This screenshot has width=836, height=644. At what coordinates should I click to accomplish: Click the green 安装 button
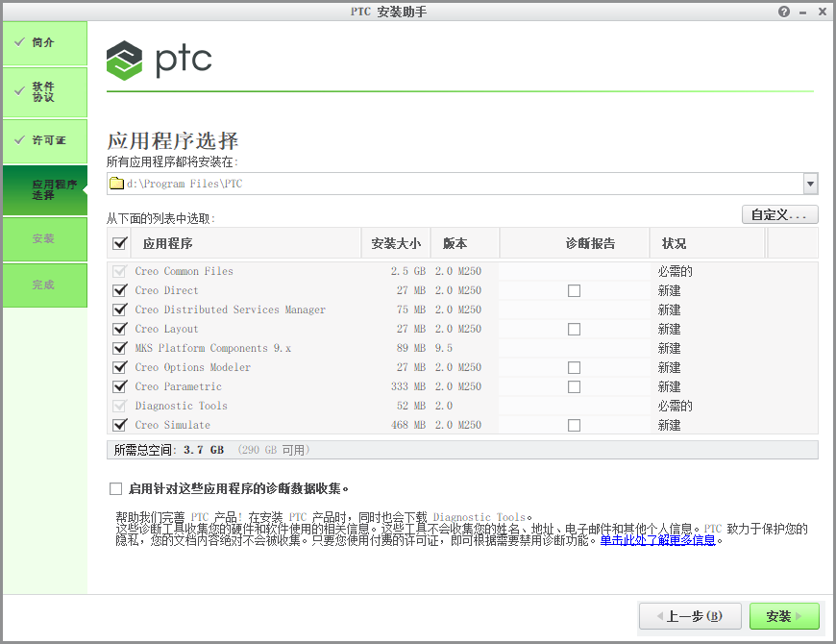(784, 616)
